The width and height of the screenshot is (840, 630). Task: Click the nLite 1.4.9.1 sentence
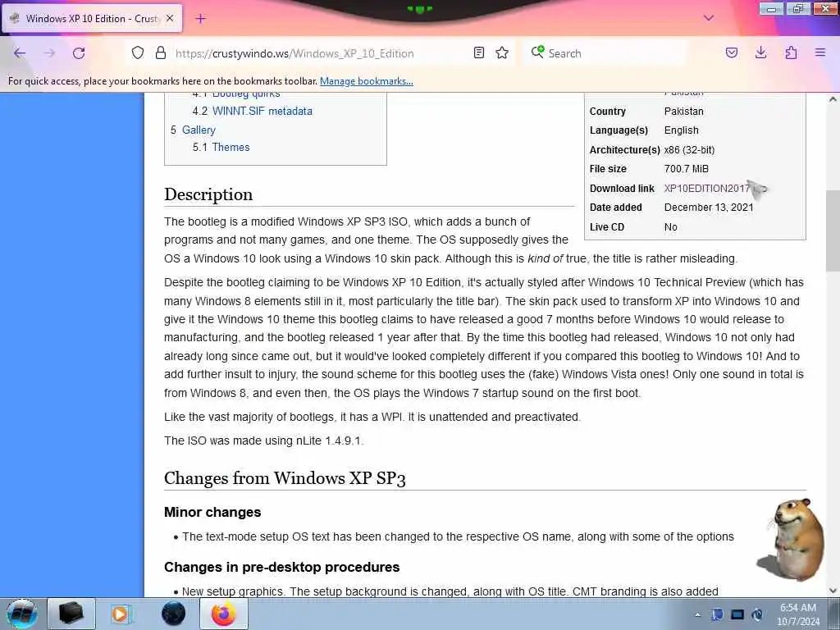[x=263, y=441]
